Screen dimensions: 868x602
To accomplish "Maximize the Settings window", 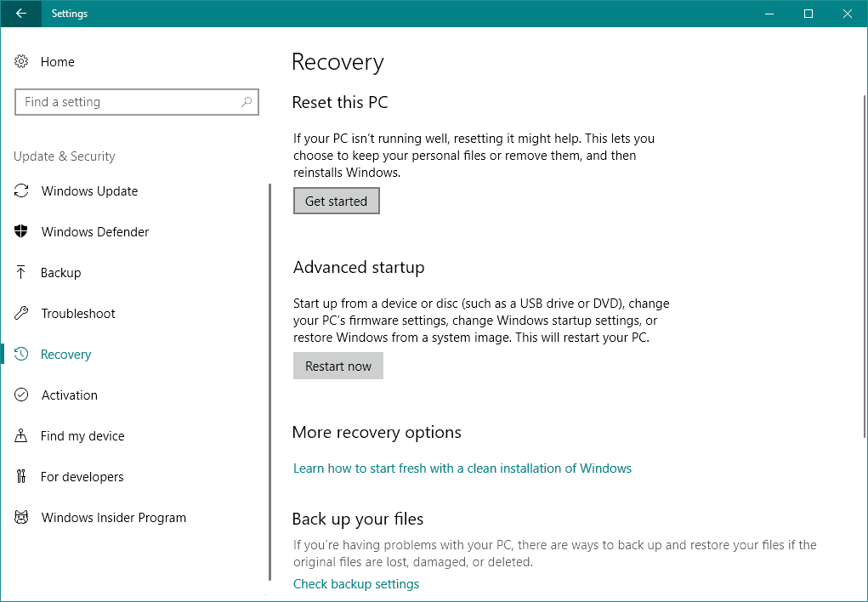I will coord(808,14).
